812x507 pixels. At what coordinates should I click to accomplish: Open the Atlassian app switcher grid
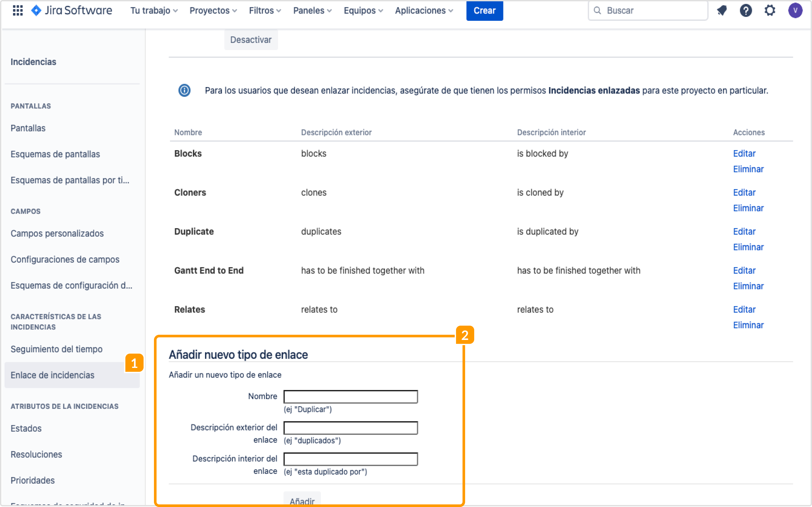18,10
